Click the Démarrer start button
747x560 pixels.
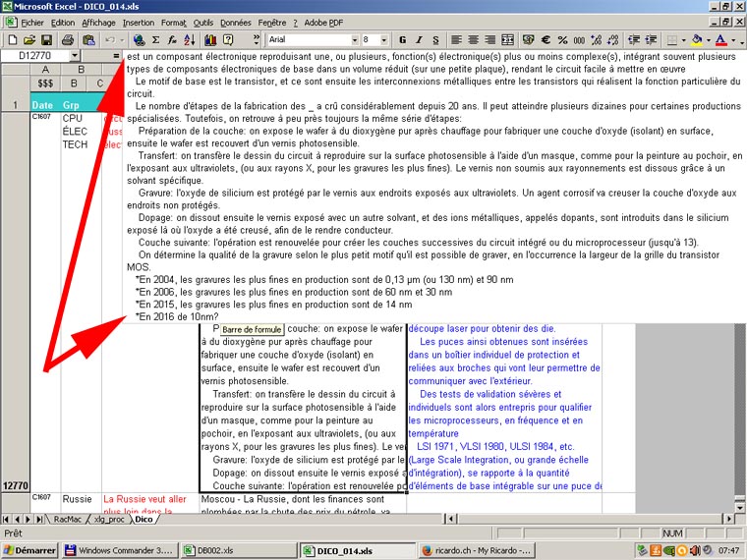(x=29, y=550)
